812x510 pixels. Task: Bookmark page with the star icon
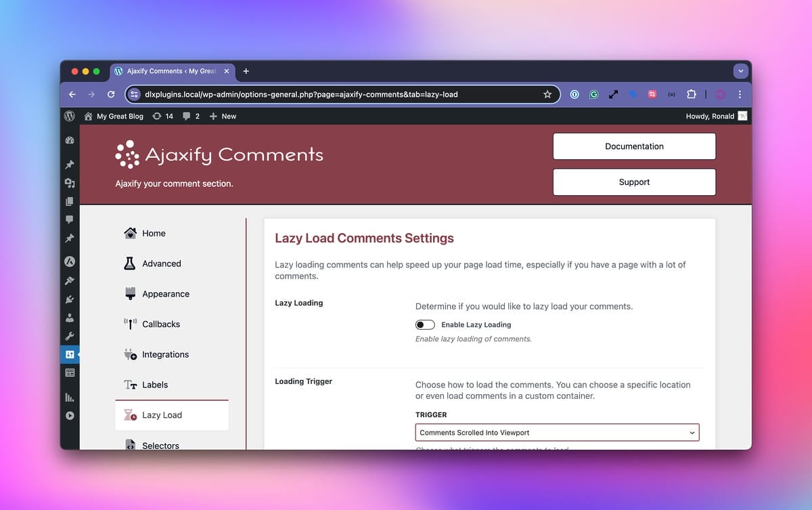(x=547, y=94)
